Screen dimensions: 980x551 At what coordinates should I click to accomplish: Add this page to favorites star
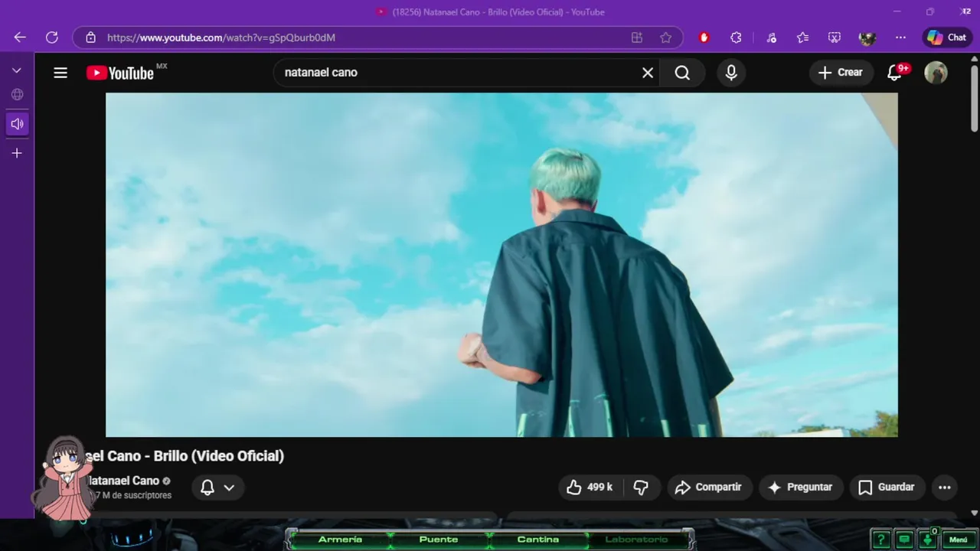665,37
